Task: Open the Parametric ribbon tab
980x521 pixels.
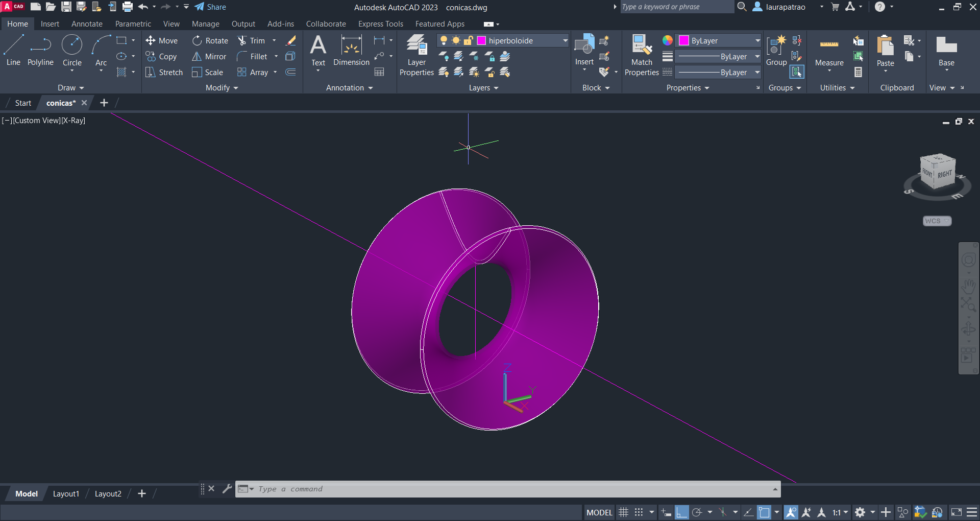Action: tap(133, 24)
